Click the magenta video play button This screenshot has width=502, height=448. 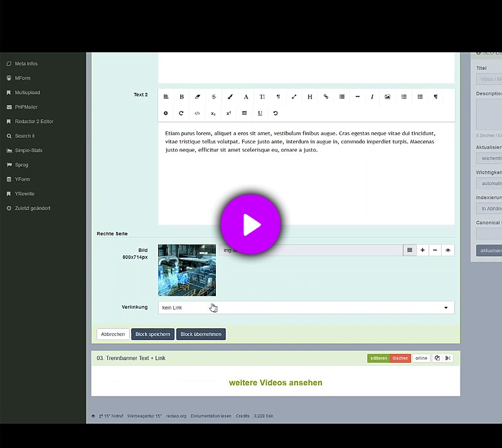pos(250,224)
